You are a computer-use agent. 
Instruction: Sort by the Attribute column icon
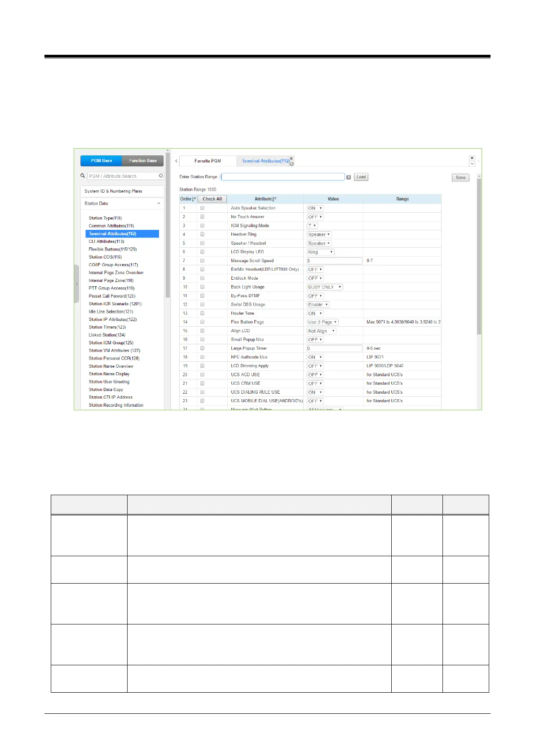tap(274, 199)
